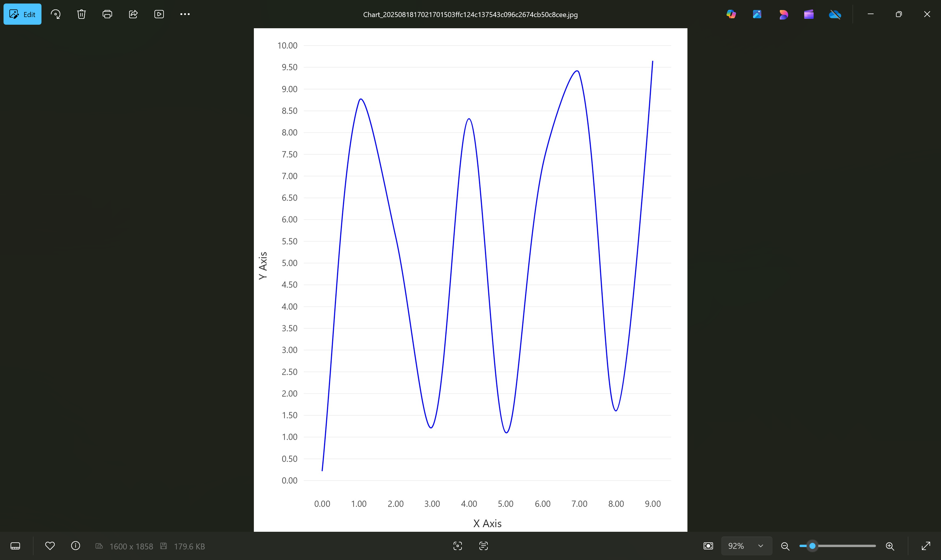This screenshot has width=941, height=560.
Task: Open the Clipchamp video editor icon
Action: (x=809, y=14)
